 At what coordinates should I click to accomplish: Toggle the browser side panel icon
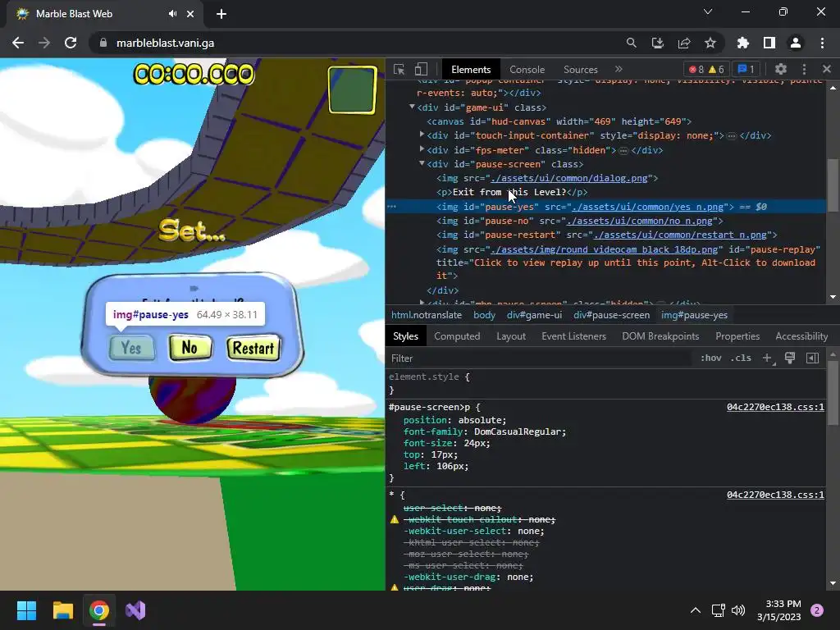(x=769, y=43)
